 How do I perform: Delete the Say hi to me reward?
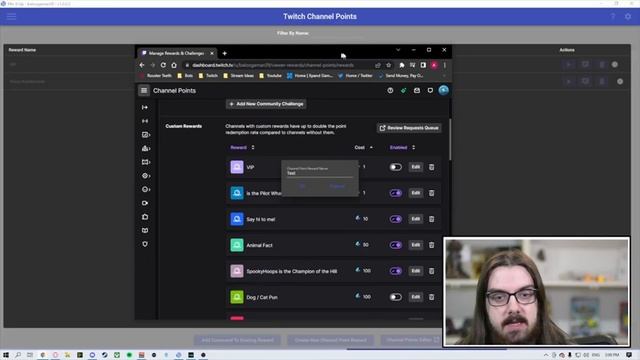click(x=431, y=219)
